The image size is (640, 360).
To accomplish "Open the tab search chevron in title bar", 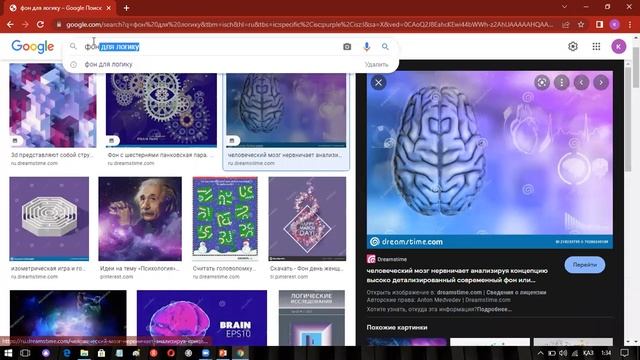I will point(564,7).
